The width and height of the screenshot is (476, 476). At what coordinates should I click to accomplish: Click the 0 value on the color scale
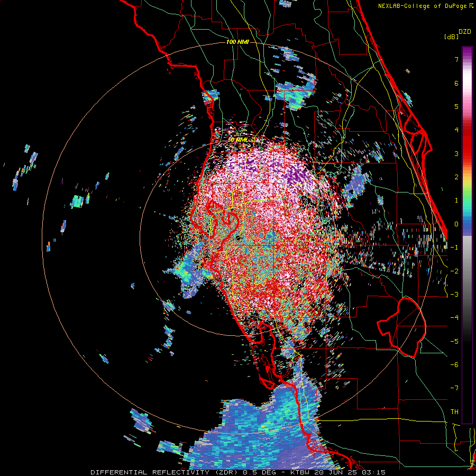(x=456, y=224)
